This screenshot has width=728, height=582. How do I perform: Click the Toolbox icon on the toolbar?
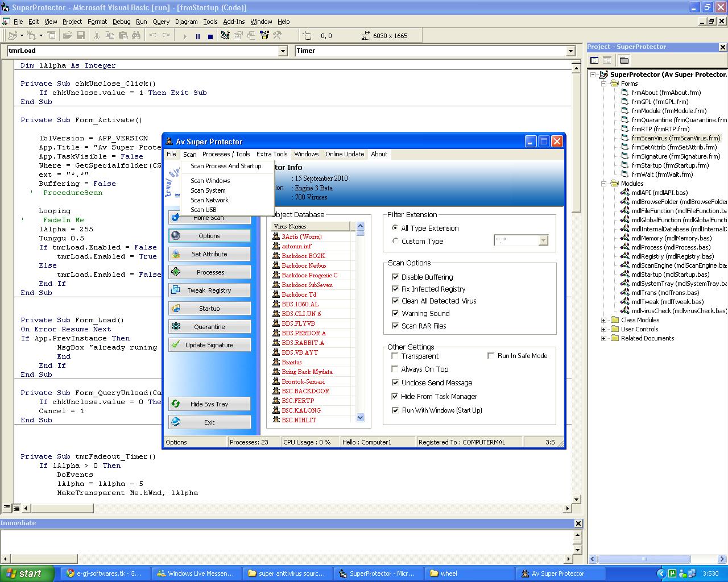coord(278,36)
